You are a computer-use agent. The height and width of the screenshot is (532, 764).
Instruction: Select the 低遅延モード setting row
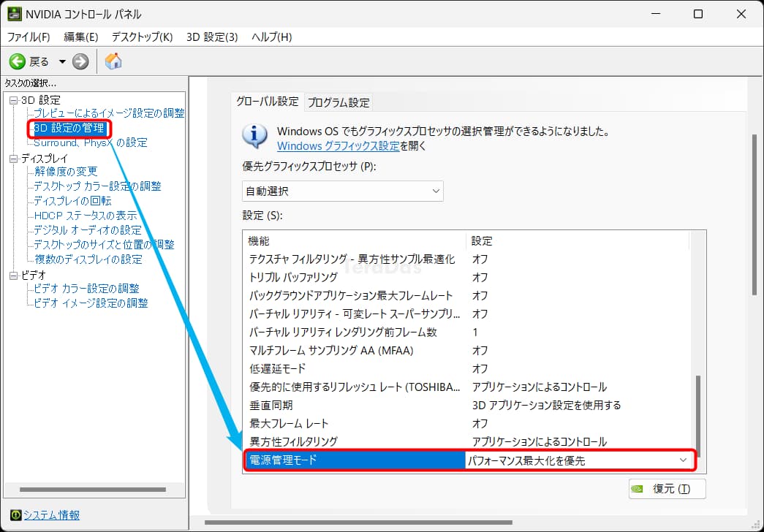(466, 369)
